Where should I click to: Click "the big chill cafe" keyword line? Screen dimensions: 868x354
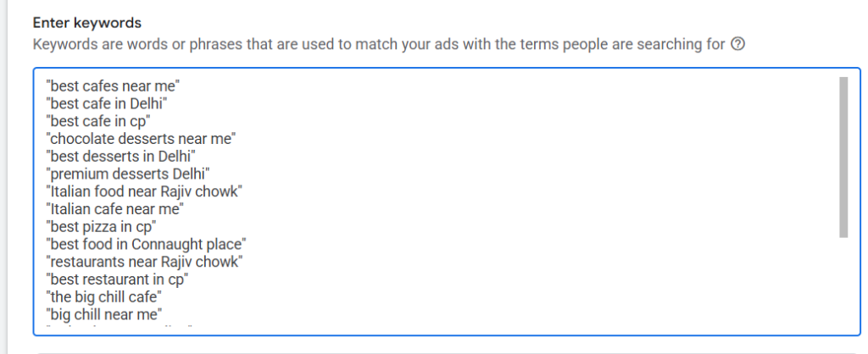104,297
